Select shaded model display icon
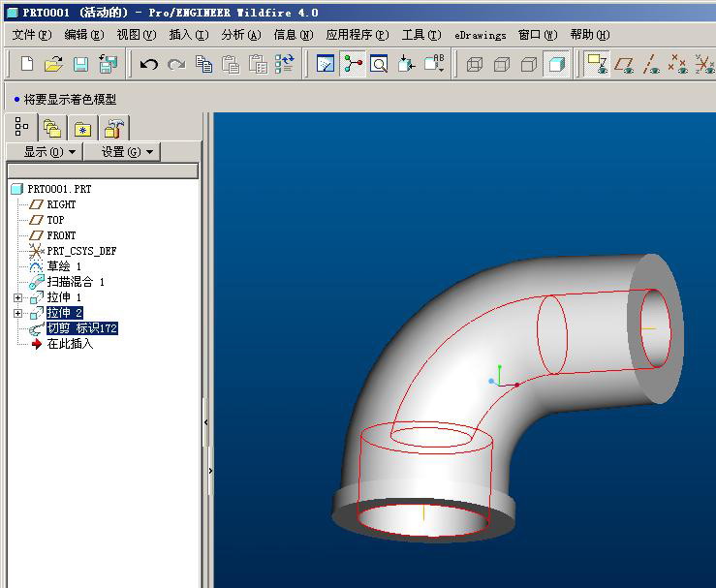 pos(556,64)
